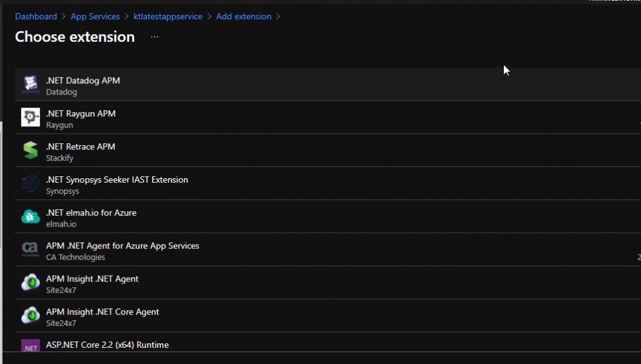Go to Dashboard breadcrumb
The image size is (641, 364).
coord(36,16)
